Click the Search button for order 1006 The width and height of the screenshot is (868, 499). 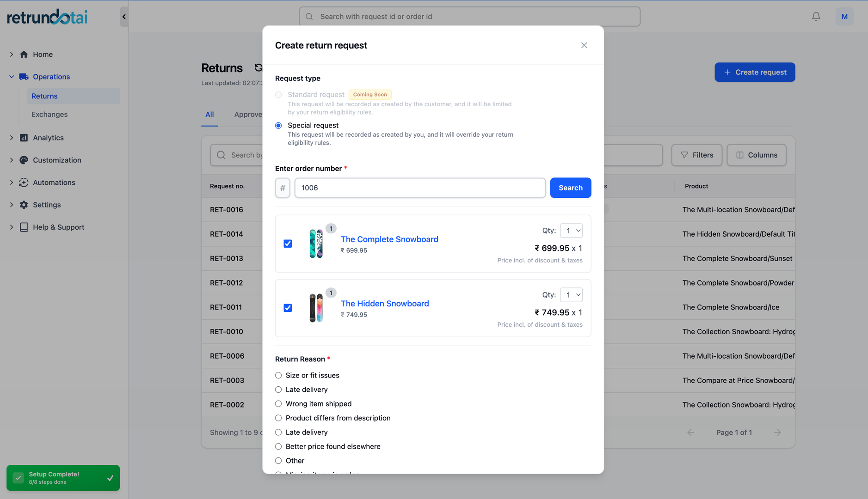coord(571,188)
